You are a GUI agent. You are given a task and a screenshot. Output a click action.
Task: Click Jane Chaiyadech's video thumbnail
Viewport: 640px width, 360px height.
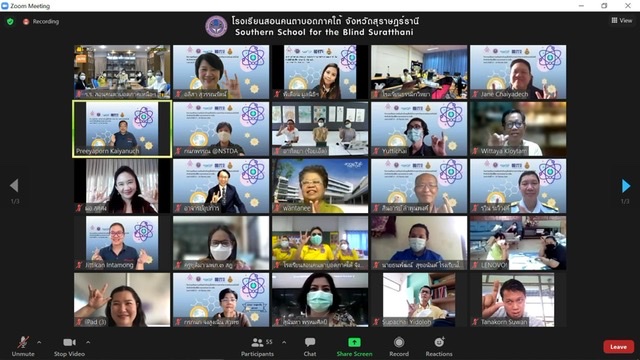tap(518, 72)
